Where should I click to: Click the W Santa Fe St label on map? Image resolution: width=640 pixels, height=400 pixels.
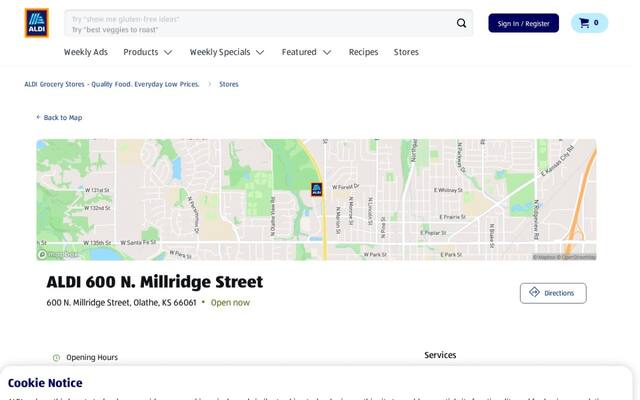pyautogui.click(x=138, y=242)
